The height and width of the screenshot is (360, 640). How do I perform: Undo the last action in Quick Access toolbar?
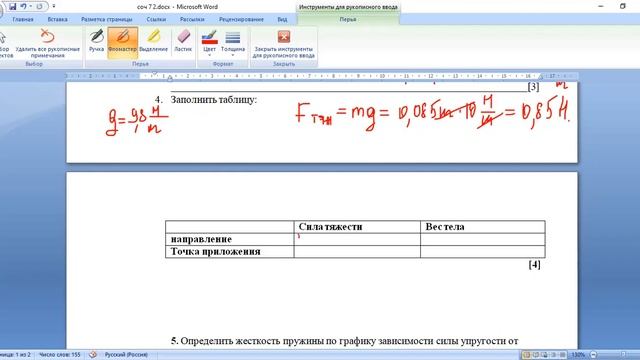click(x=23, y=7)
